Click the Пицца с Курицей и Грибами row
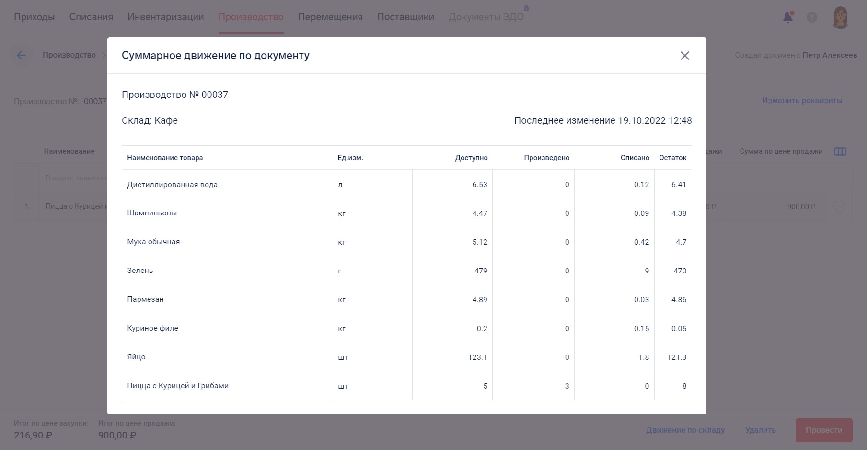Screen dimensions: 868x450 point(406,386)
